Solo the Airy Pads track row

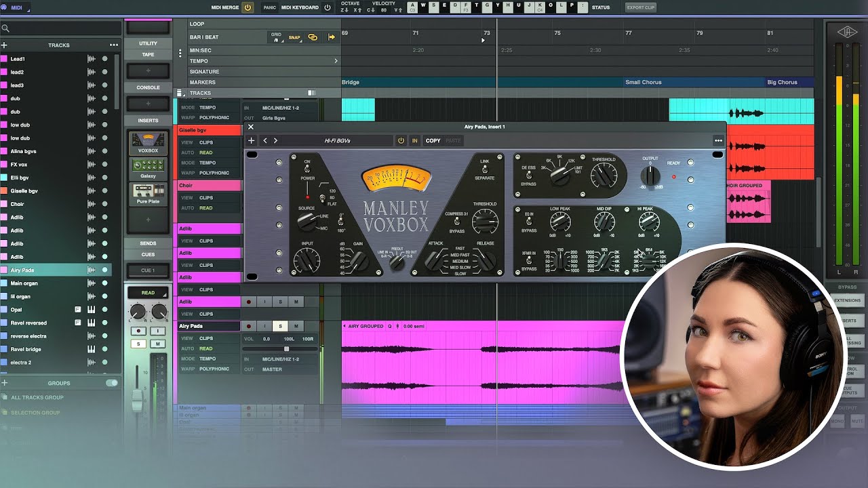[x=280, y=326]
